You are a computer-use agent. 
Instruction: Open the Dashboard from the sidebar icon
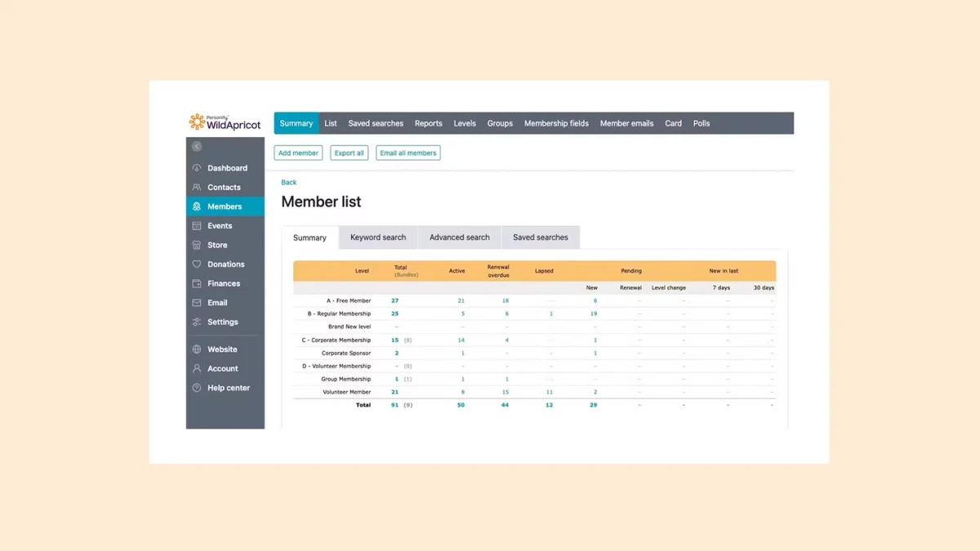(197, 168)
